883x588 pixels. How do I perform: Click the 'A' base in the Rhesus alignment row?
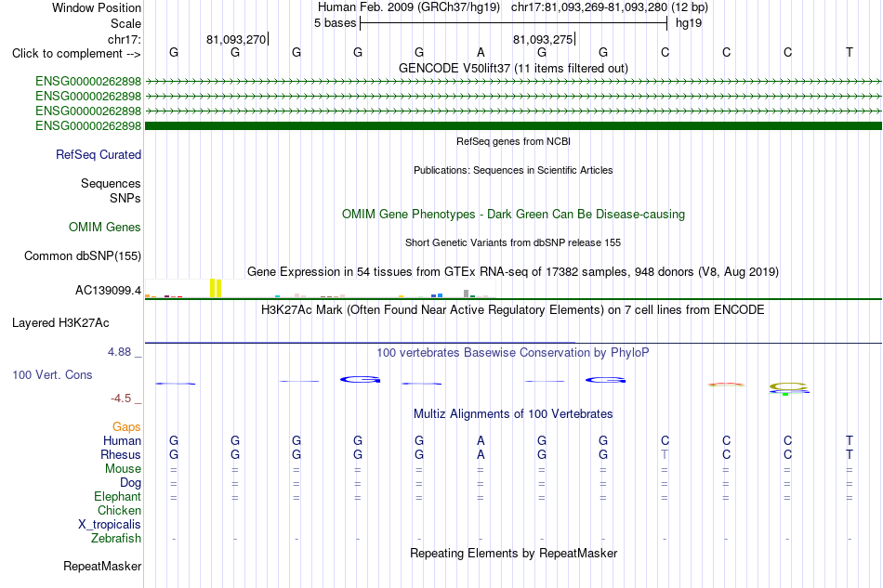tap(481, 454)
